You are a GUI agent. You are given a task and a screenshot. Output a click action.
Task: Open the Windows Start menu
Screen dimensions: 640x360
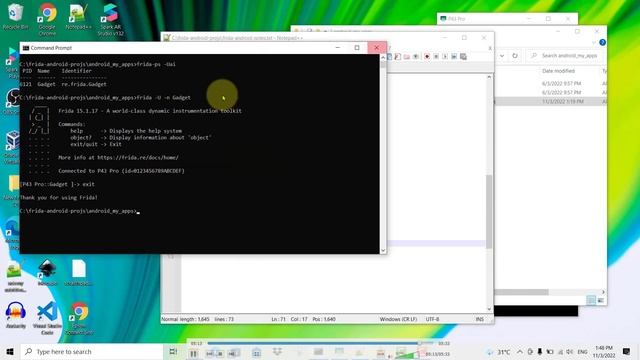click(10, 351)
